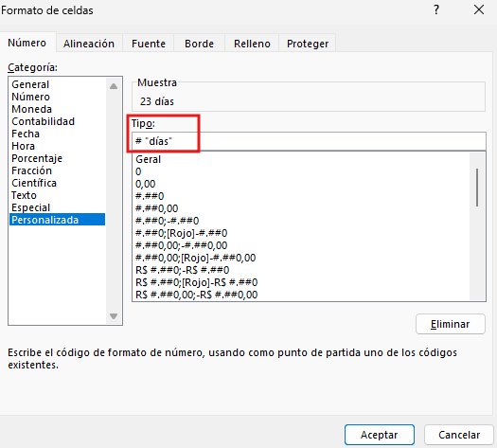Click category list scroll up arrow
Image resolution: width=497 pixels, height=448 pixels.
click(x=114, y=86)
